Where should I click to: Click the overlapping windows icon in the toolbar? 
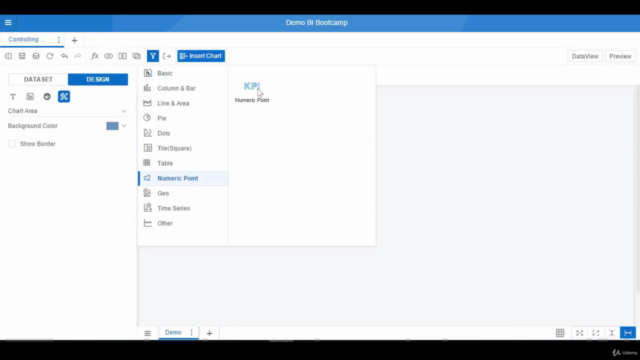[x=137, y=56]
